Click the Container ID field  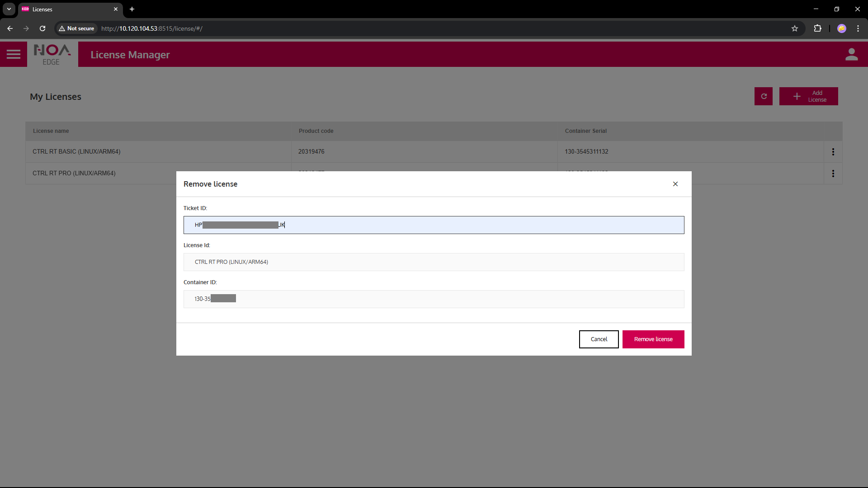click(434, 299)
